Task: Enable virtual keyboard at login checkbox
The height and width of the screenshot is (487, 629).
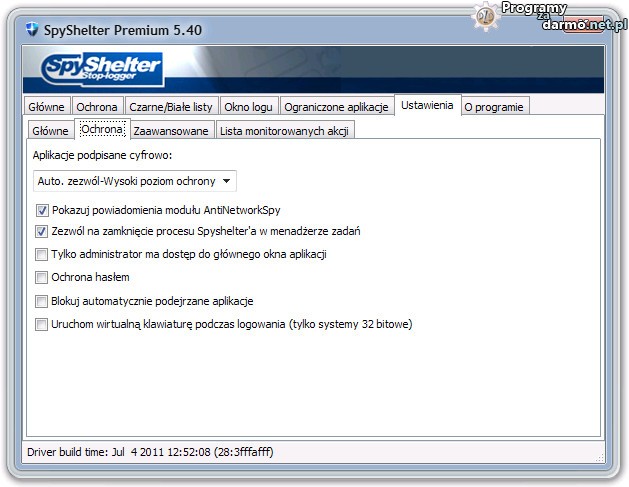Action: point(42,324)
